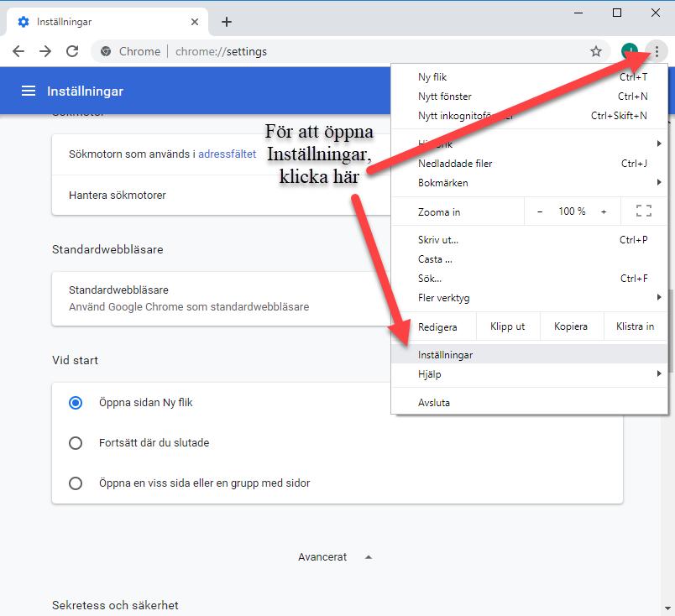Image resolution: width=675 pixels, height=616 pixels.
Task: Expand the Fler verktyg submenu
Action: tap(530, 297)
